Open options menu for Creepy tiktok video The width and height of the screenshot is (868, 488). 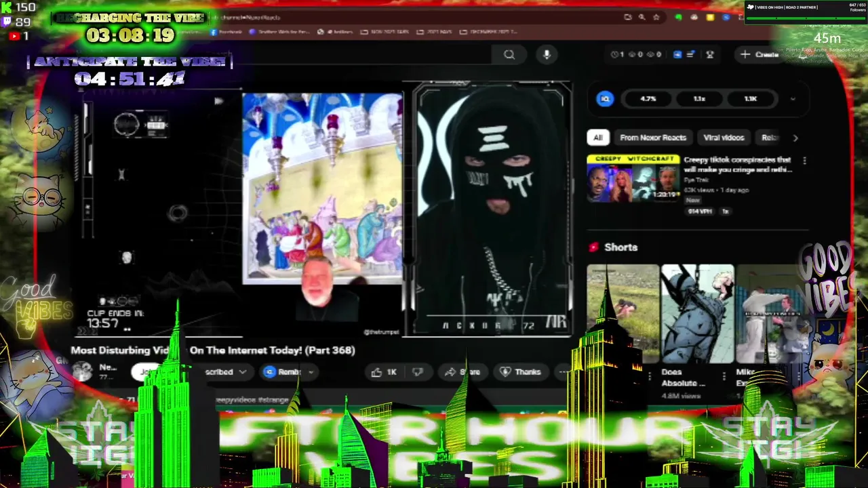coord(804,161)
